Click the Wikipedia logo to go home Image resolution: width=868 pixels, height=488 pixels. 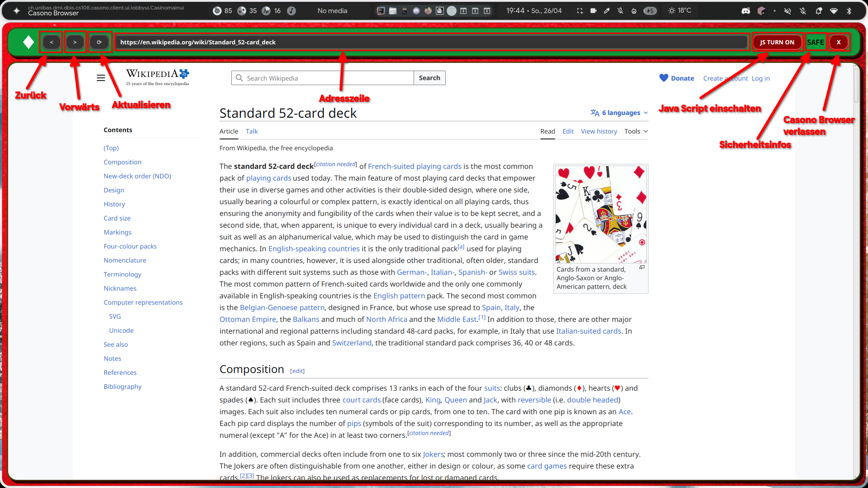(157, 77)
